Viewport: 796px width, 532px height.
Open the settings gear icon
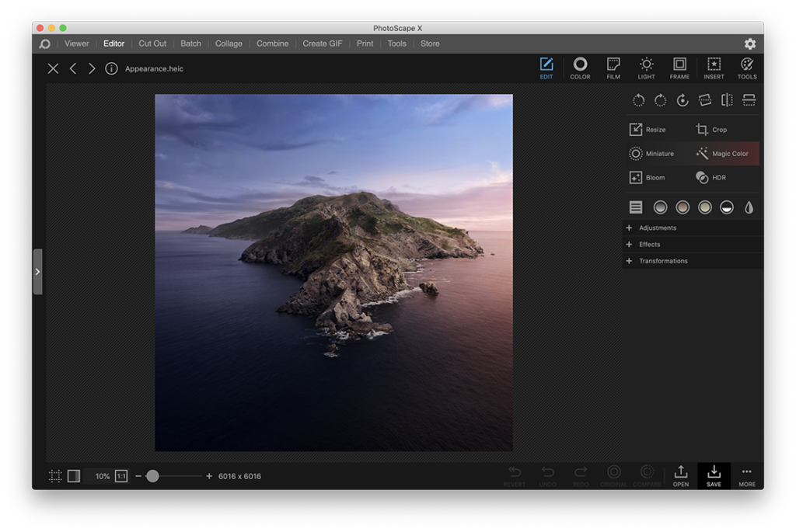click(x=749, y=44)
